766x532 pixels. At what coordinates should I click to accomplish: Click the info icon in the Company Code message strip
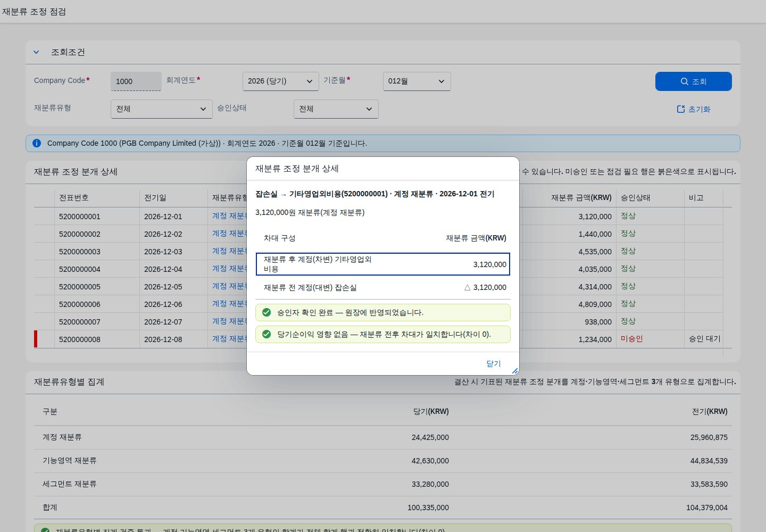pyautogui.click(x=37, y=143)
